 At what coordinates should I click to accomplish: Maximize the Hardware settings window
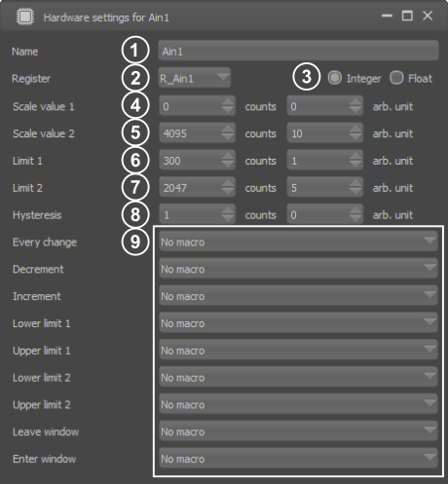[407, 16]
